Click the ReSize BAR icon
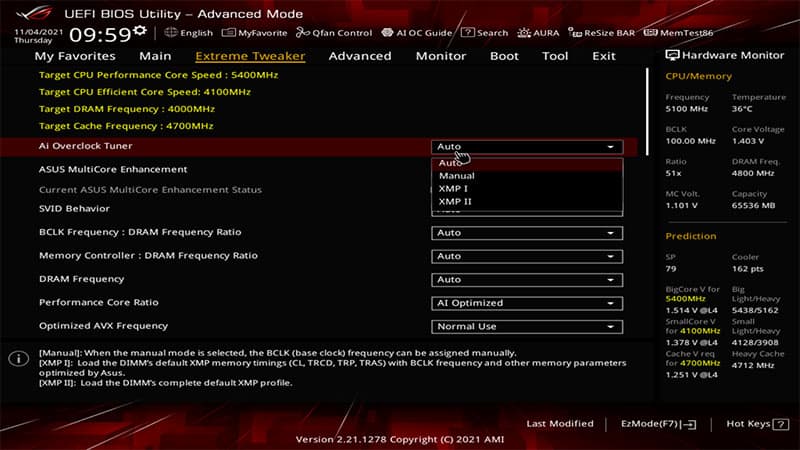The width and height of the screenshot is (800, 450). click(574, 33)
